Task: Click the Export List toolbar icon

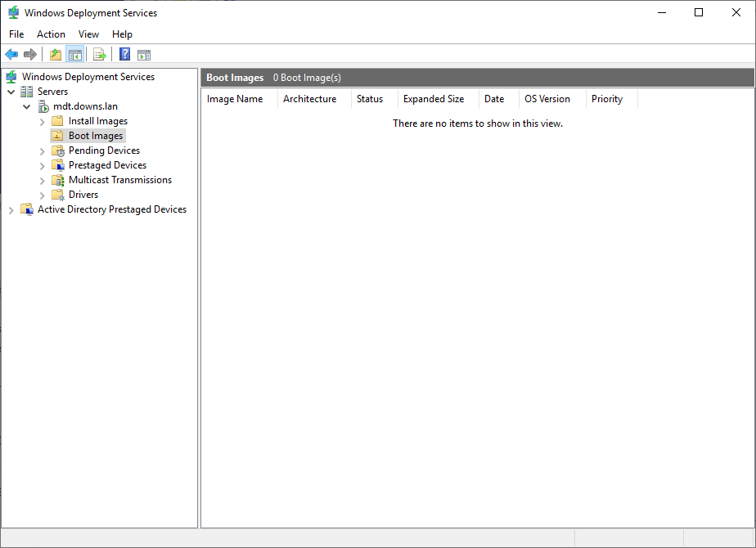Action: [100, 55]
